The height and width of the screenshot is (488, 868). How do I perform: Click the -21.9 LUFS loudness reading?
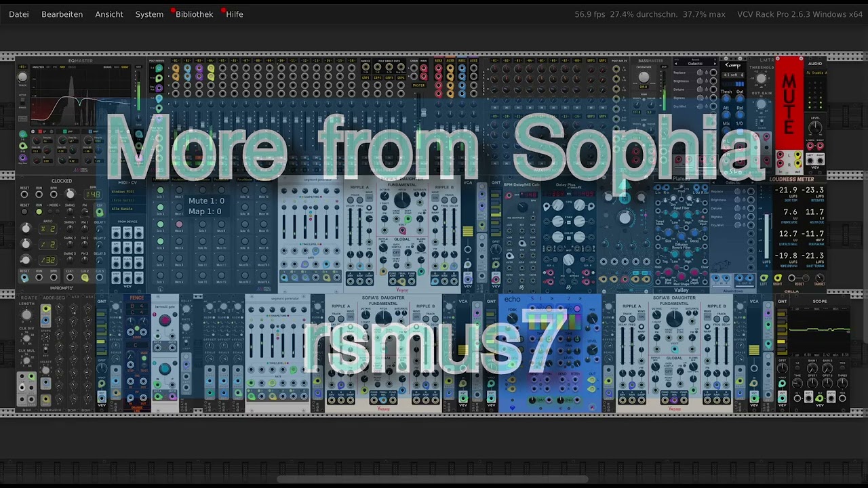pyautogui.click(x=786, y=190)
